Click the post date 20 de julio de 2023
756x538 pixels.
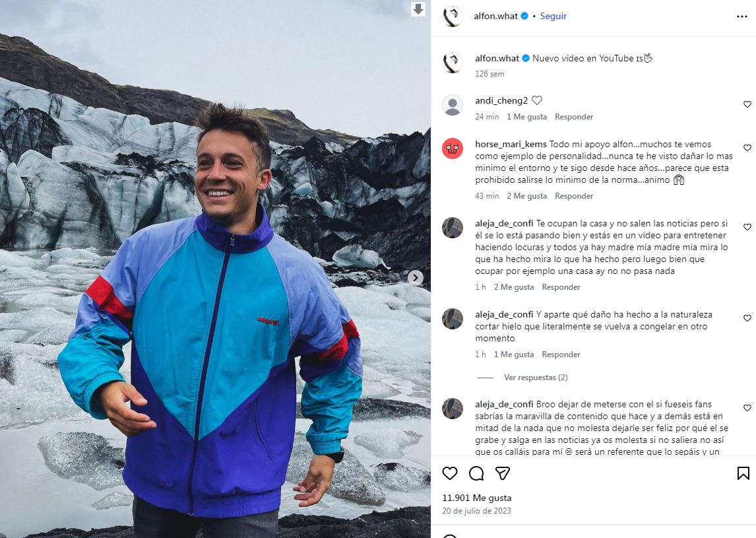tap(476, 511)
